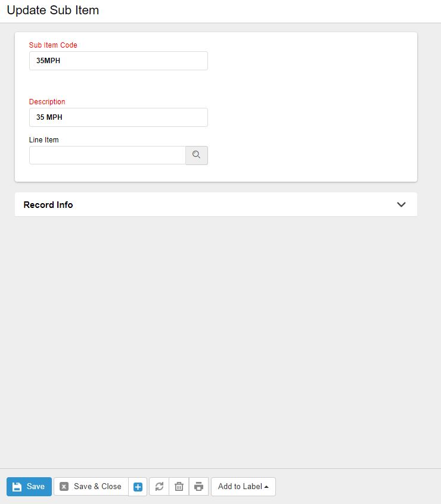
Task: Click the Save & Close button text
Action: [97, 487]
